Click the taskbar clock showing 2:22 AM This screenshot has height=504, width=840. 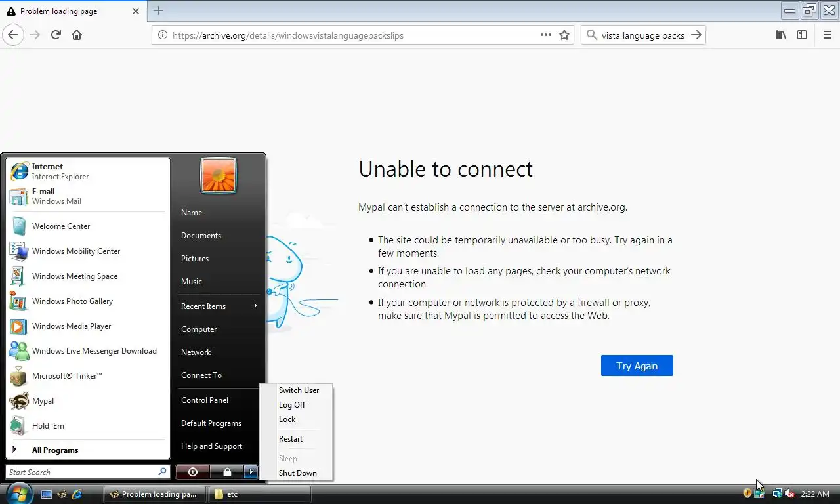pyautogui.click(x=815, y=493)
